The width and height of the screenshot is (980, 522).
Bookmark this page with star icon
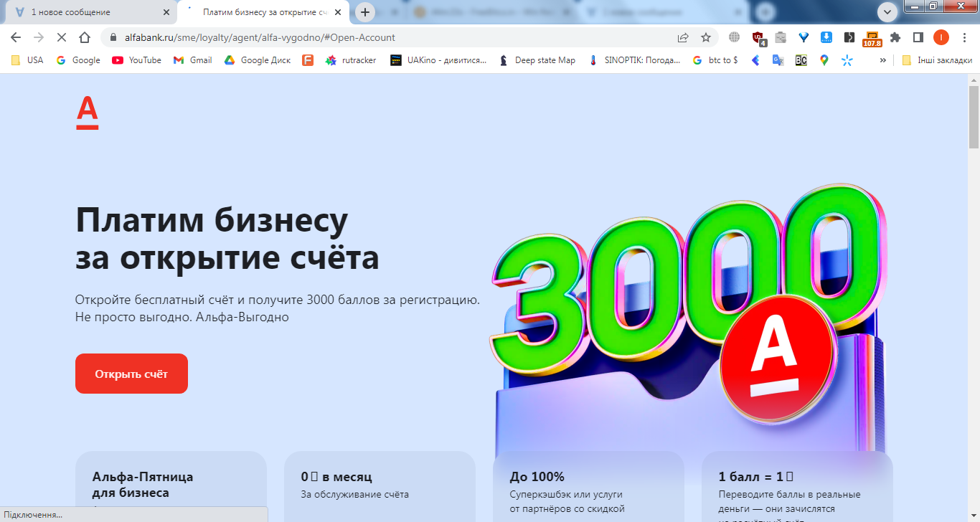click(x=706, y=37)
